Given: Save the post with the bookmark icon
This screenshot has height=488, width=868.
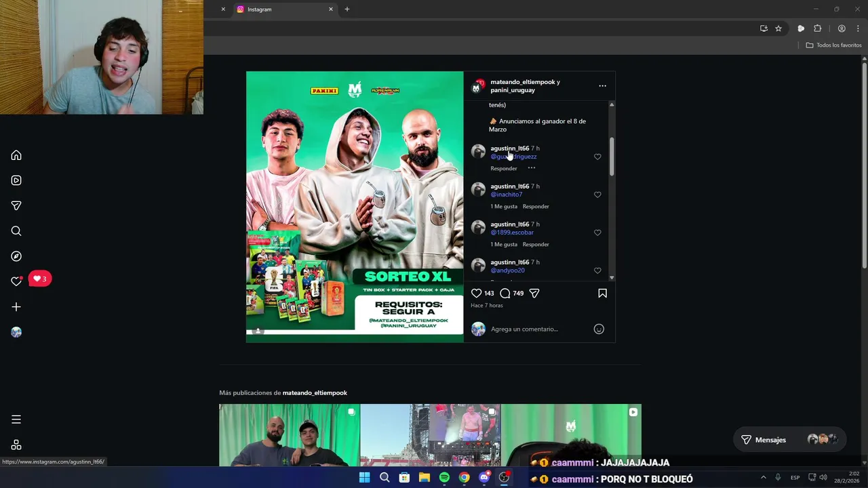Looking at the screenshot, I should (x=602, y=293).
